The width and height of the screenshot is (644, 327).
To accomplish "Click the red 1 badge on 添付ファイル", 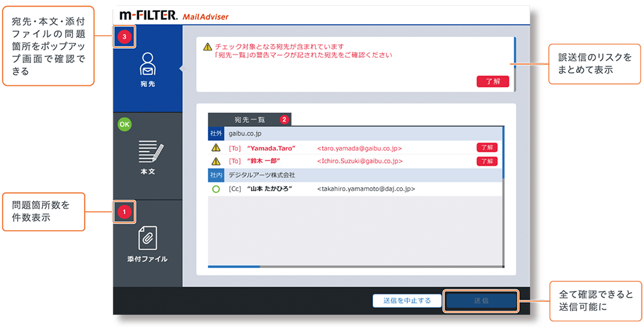I will click(124, 212).
